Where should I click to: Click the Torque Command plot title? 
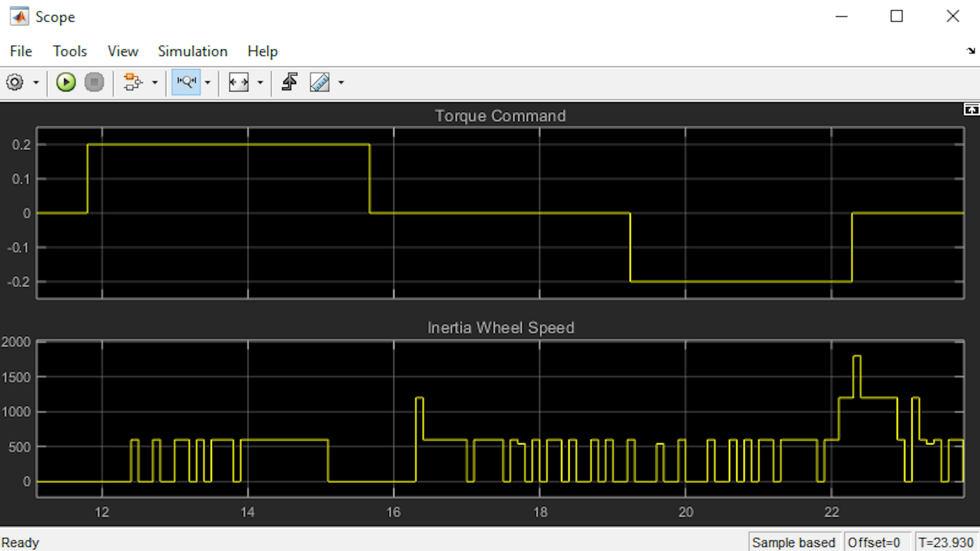point(500,116)
